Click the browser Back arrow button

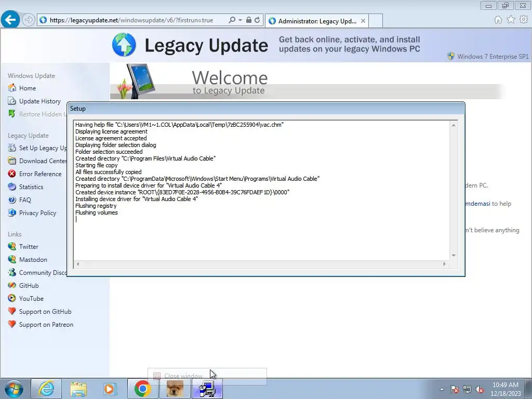(10, 19)
